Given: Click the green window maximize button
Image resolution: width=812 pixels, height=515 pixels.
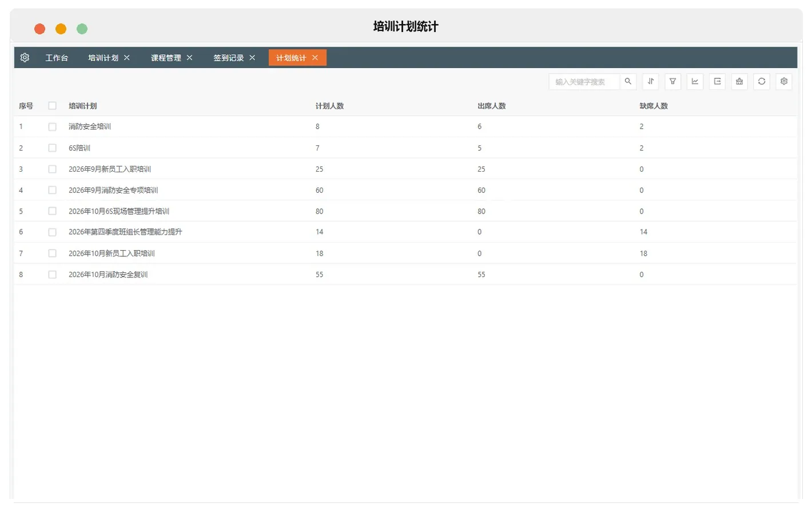Looking at the screenshot, I should click(x=82, y=29).
